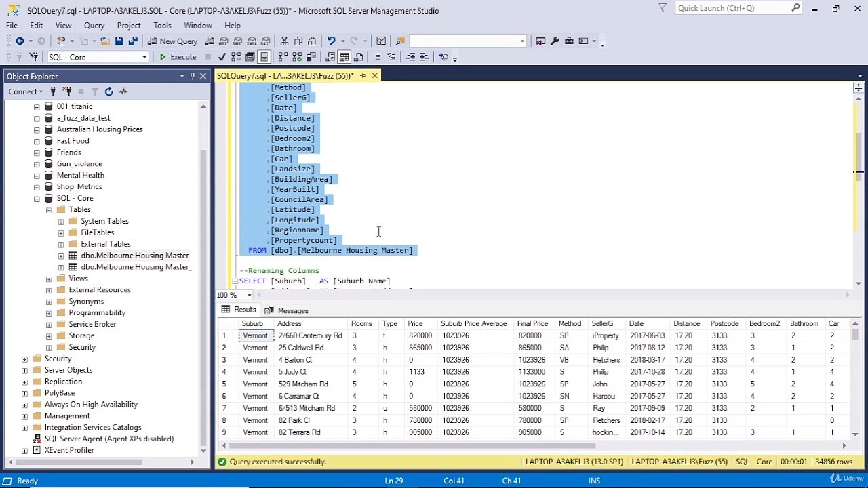This screenshot has height=488, width=868.
Task: Select dbo.Melbourne Housing Master table
Action: coord(134,256)
